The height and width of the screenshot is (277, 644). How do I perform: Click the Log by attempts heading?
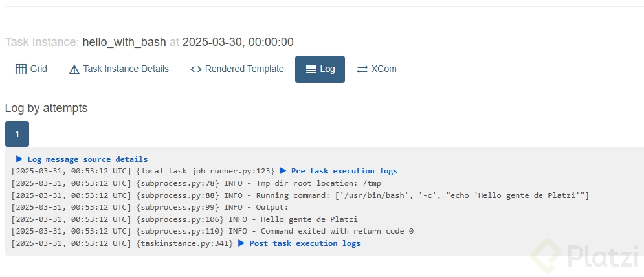46,108
